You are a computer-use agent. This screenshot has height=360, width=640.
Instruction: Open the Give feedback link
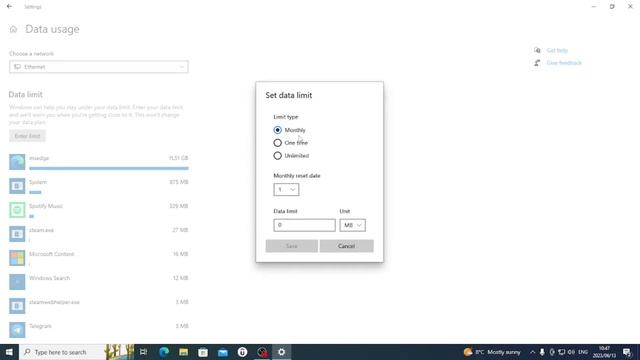(x=564, y=63)
